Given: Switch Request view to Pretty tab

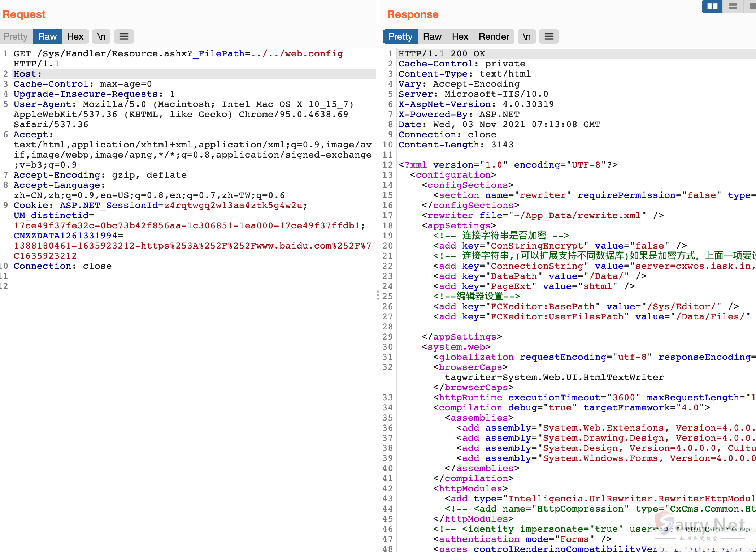Looking at the screenshot, I should tap(16, 36).
